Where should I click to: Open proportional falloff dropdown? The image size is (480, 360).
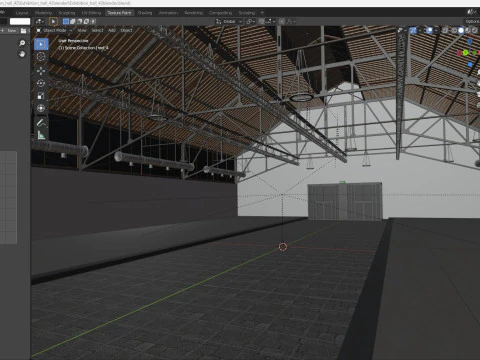[291, 21]
